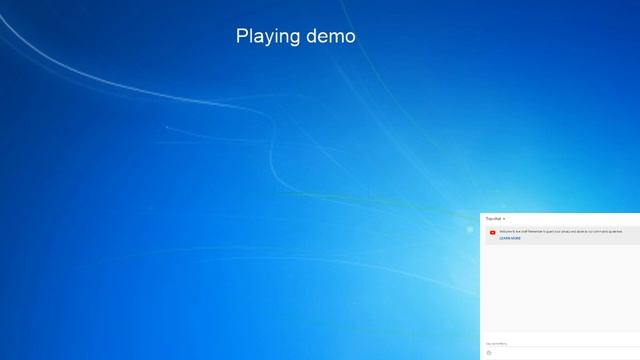Focus the 'Say something' chat input
This screenshot has width=640, height=360.
click(x=562, y=344)
